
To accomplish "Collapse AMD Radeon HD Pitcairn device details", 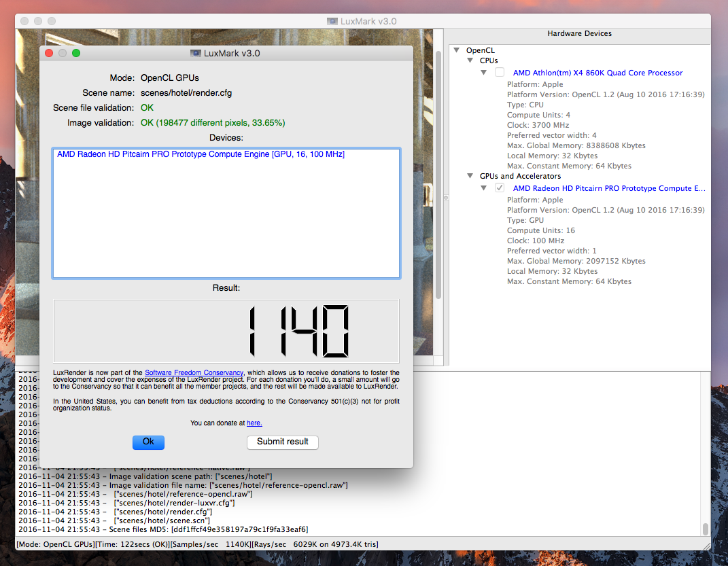I will point(484,188).
